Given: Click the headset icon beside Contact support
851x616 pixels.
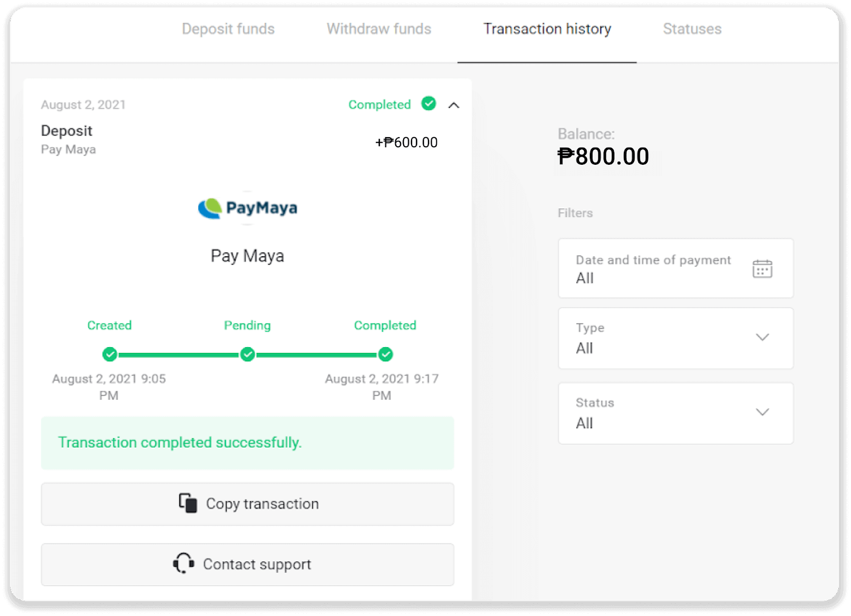Looking at the screenshot, I should (x=183, y=563).
